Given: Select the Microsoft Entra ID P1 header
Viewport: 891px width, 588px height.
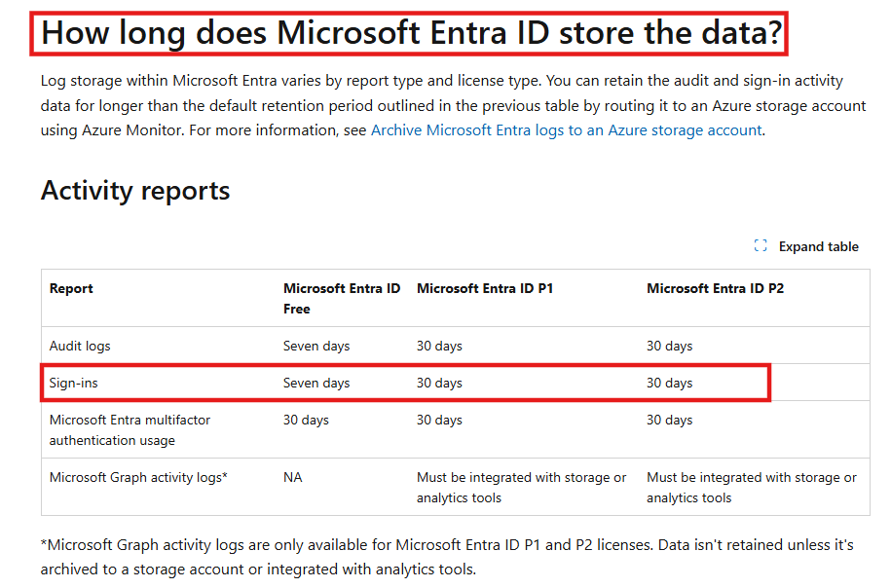Looking at the screenshot, I should pyautogui.click(x=485, y=288).
